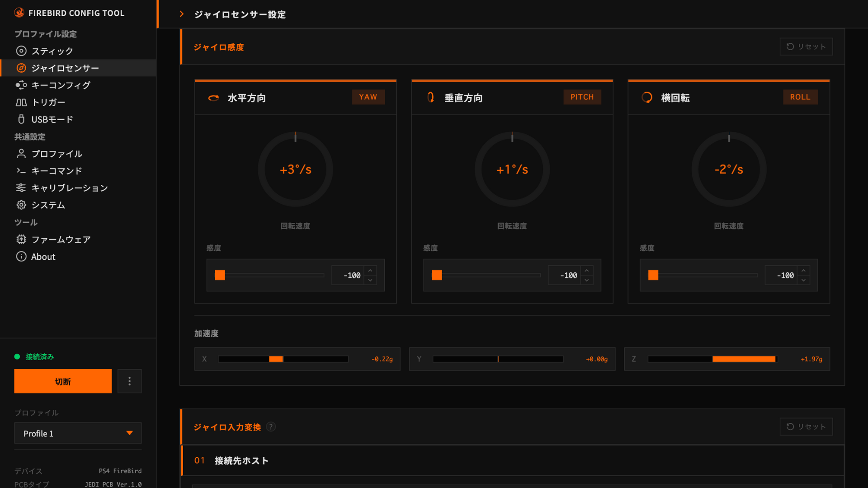Open the Trigger settings icon

21,103
